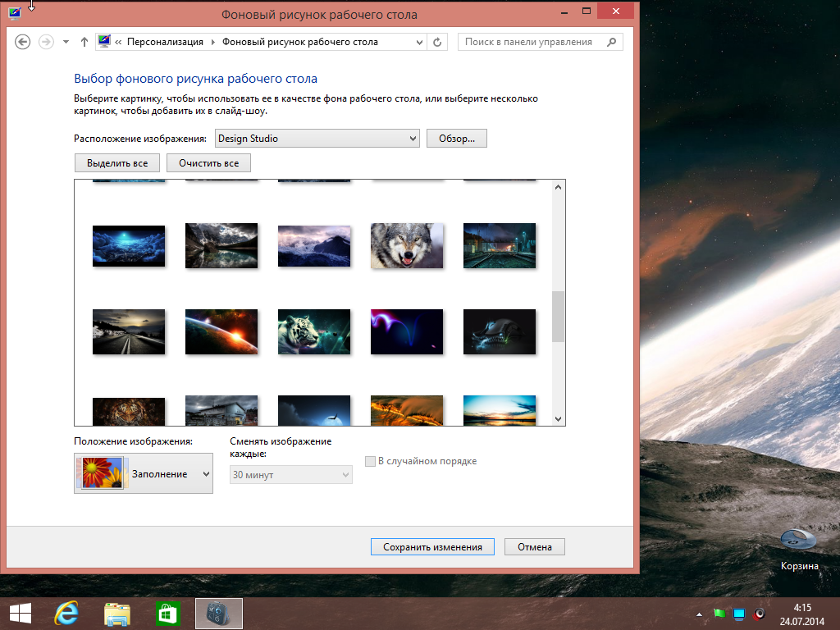
Task: Click the wallpaper list scroll down arrow
Action: 558,419
